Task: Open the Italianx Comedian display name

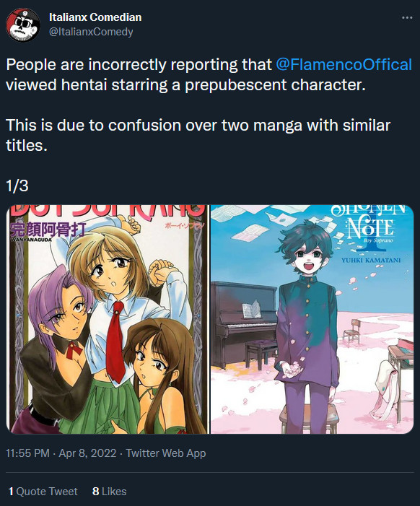Action: pyautogui.click(x=95, y=17)
